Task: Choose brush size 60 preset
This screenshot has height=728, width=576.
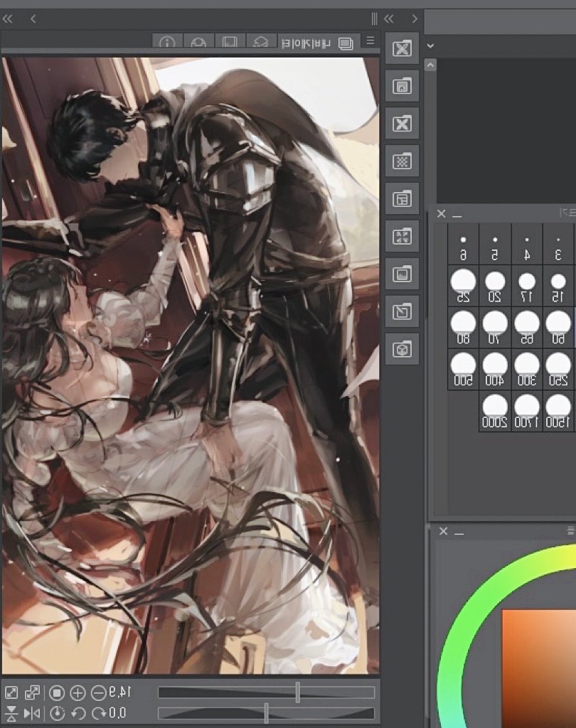Action: 558,328
